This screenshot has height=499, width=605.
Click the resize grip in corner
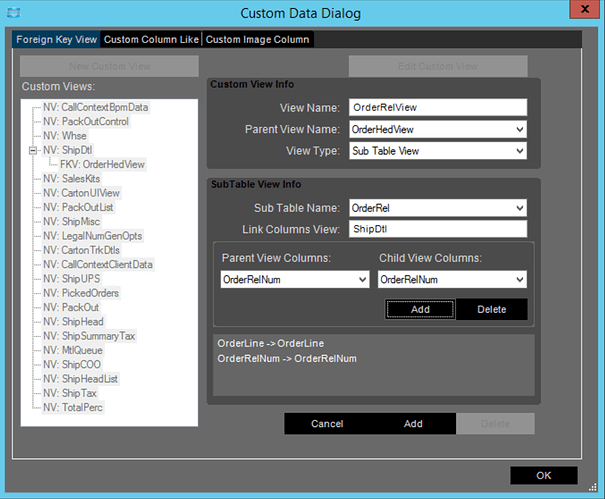(593, 488)
